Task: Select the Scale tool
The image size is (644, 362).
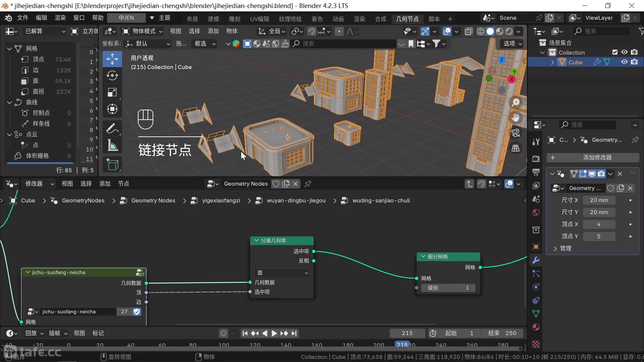Action: tap(112, 93)
